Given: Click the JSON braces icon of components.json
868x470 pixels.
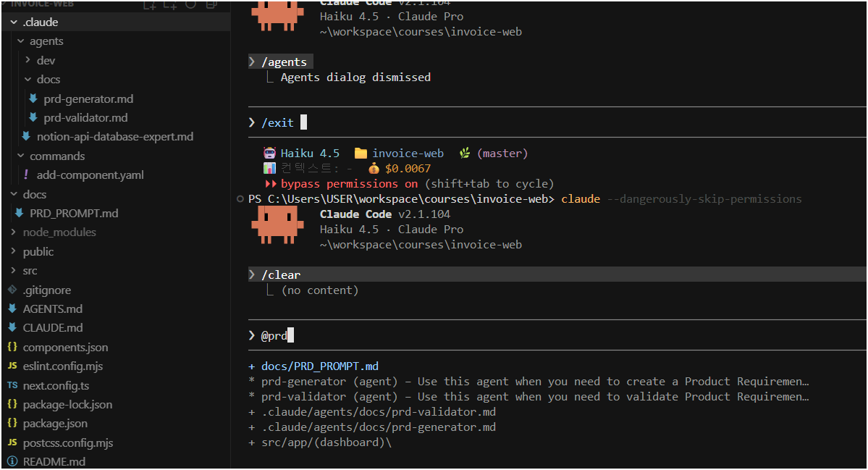Looking at the screenshot, I should pyautogui.click(x=12, y=347).
